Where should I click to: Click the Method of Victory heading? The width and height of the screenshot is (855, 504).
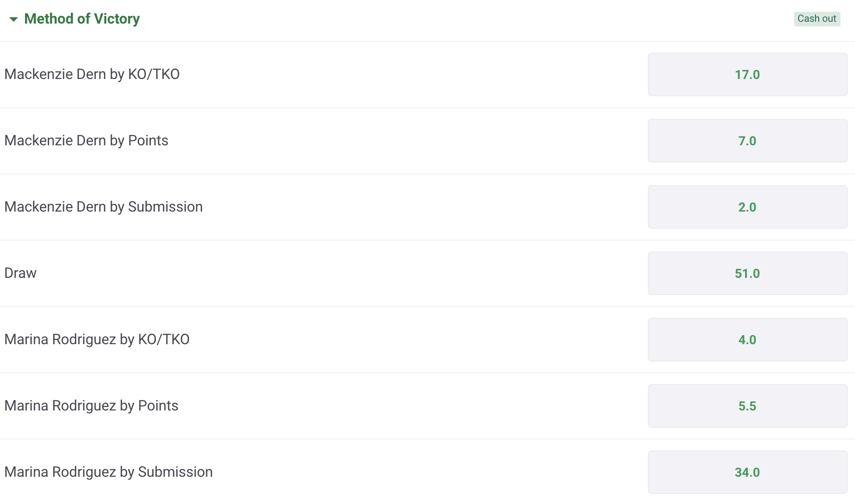point(82,19)
